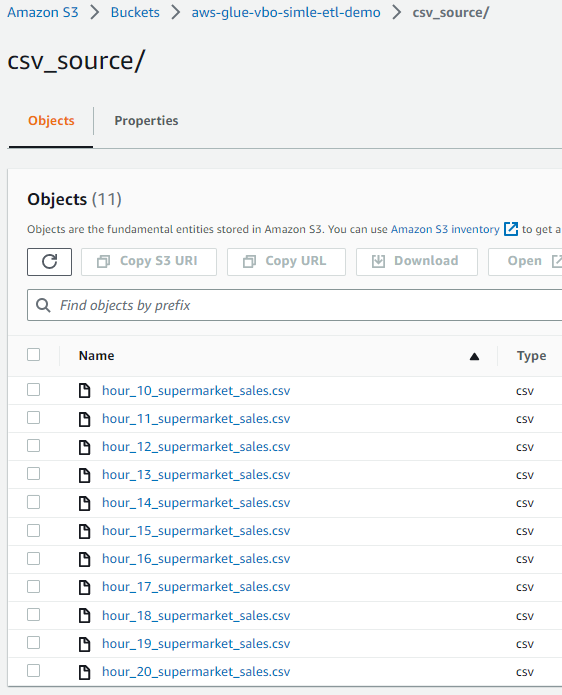The image size is (562, 695).
Task: Click the Copy S3 URI button
Action: click(x=149, y=262)
